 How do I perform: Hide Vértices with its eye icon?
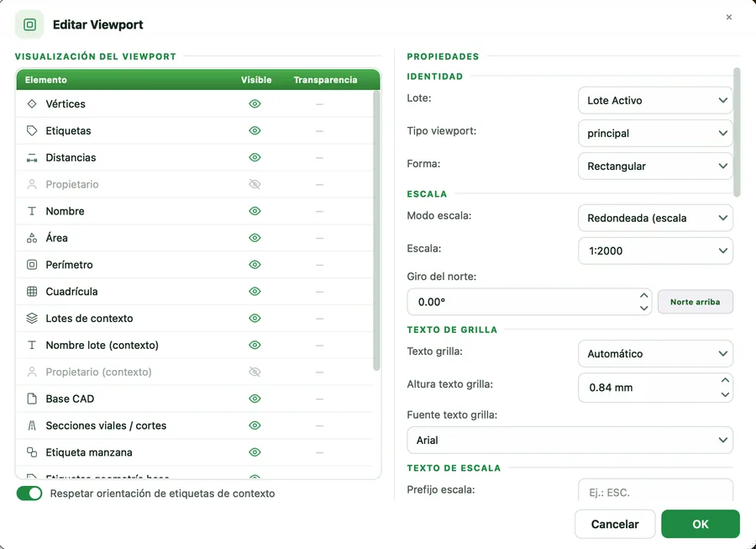pyautogui.click(x=255, y=103)
